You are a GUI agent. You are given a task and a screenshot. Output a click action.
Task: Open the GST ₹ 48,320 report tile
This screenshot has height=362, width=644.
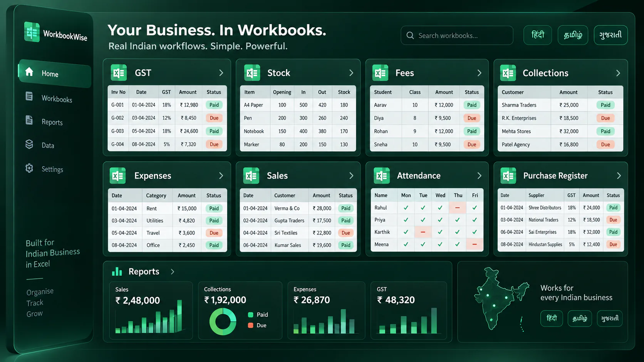pyautogui.click(x=409, y=310)
